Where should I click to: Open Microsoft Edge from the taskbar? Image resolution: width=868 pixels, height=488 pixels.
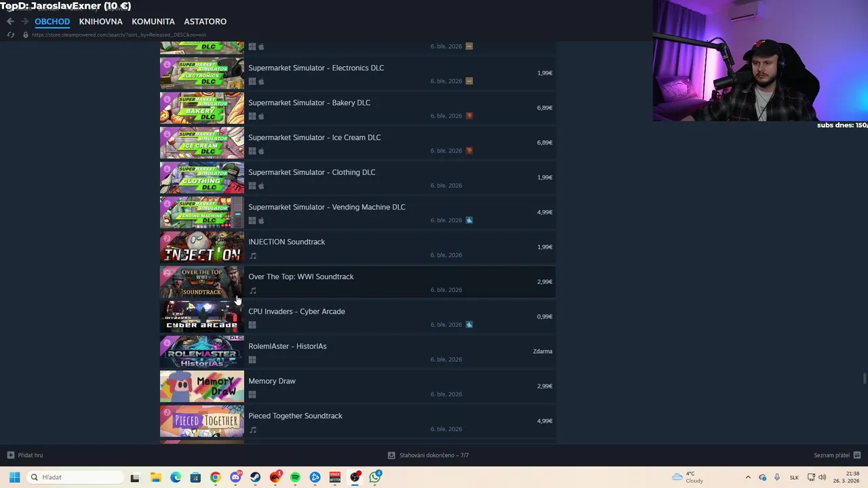pyautogui.click(x=176, y=477)
